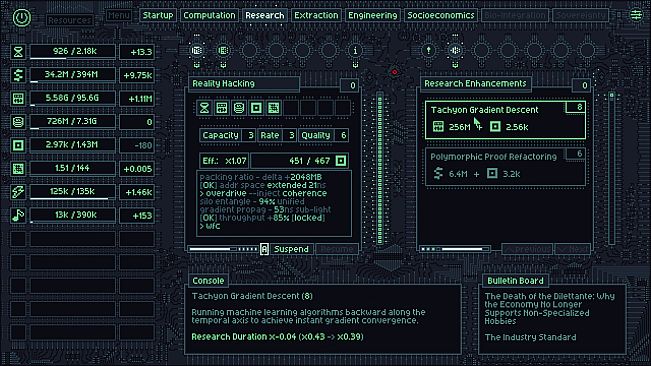Open 'The Industry Standard' bulletin
Image resolution: width=651 pixels, height=366 pixels.
point(530,337)
